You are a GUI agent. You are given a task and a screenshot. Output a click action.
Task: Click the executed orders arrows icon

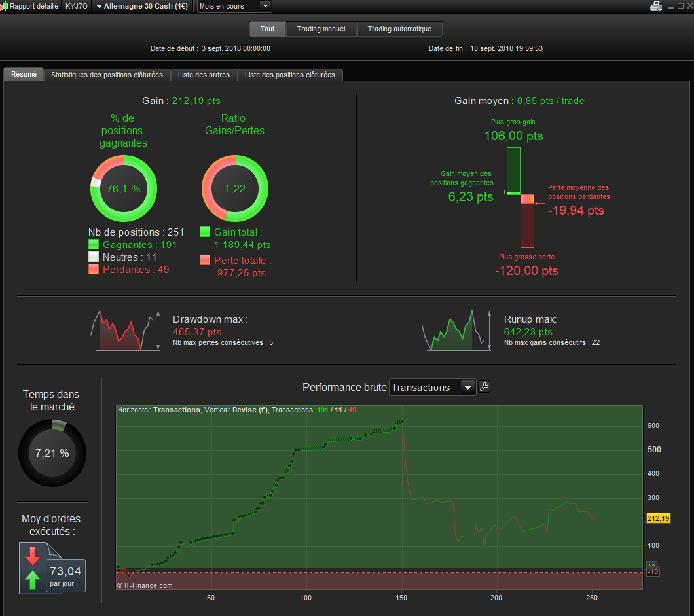pyautogui.click(x=33, y=568)
